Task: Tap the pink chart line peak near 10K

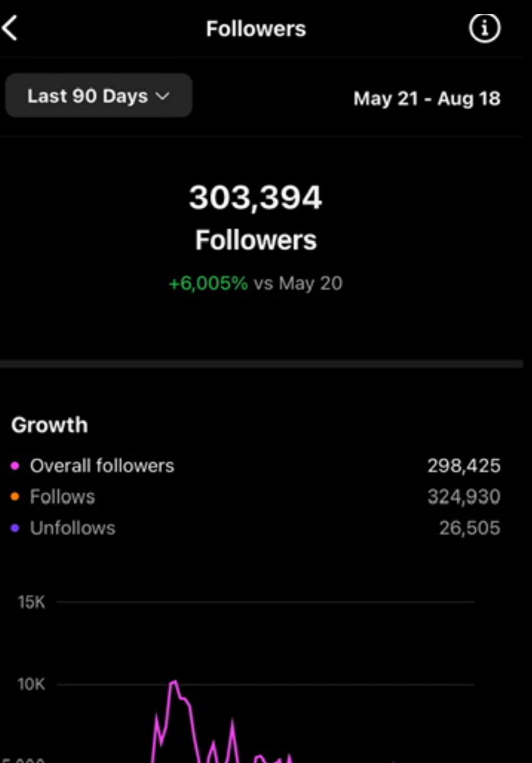Action: 174,682
